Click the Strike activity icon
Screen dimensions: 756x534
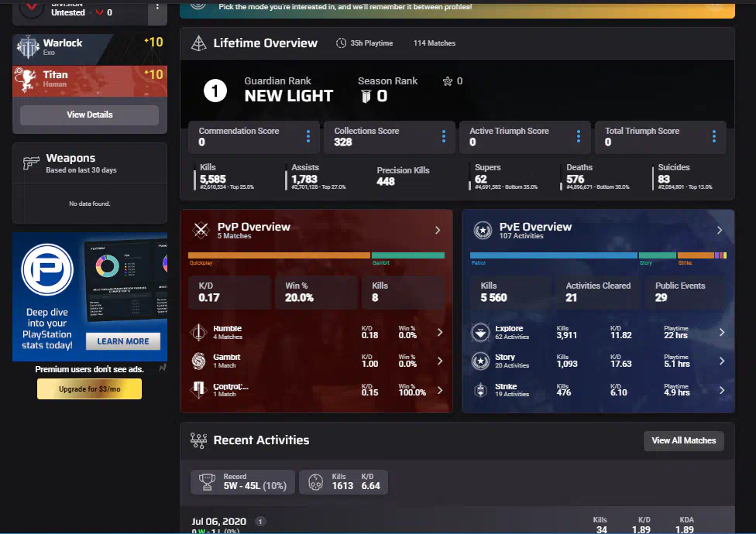(481, 389)
